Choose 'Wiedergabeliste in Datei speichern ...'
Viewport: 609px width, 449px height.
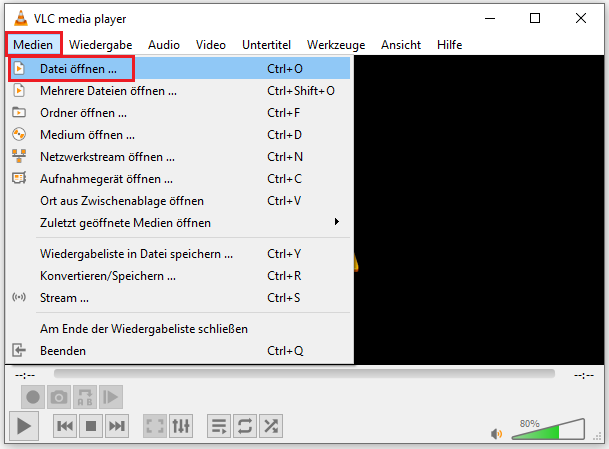coord(179,254)
